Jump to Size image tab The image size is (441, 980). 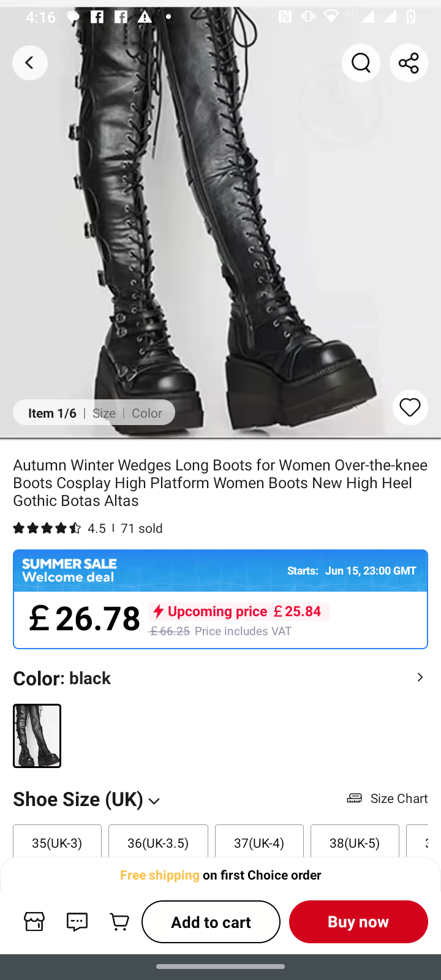click(x=104, y=413)
